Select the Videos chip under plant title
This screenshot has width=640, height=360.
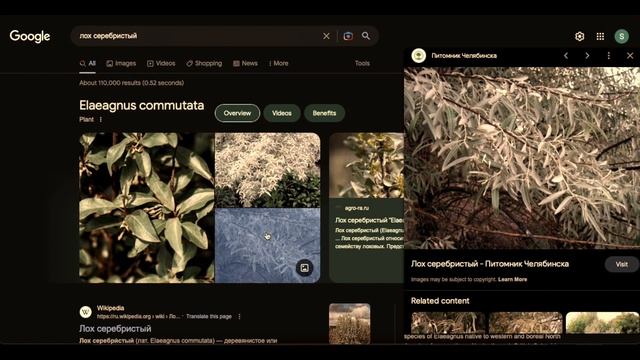(x=282, y=113)
